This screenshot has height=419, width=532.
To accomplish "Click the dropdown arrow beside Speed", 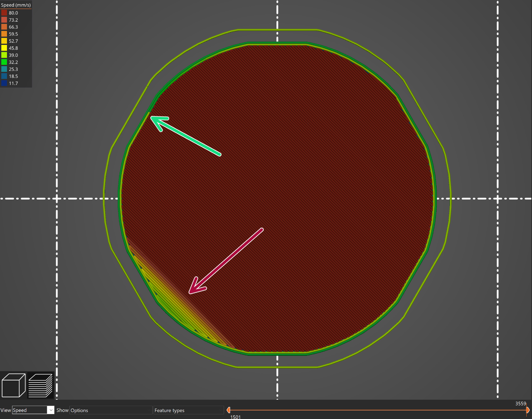I will click(x=51, y=410).
